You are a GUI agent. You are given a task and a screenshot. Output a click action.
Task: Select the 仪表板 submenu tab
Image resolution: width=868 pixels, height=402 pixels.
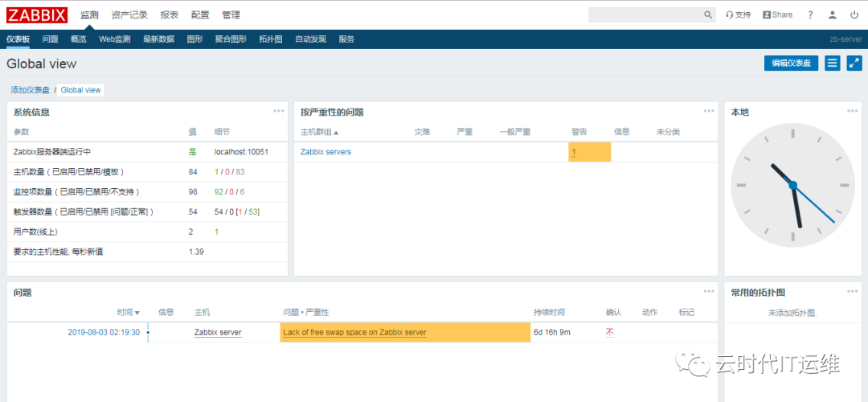point(18,39)
